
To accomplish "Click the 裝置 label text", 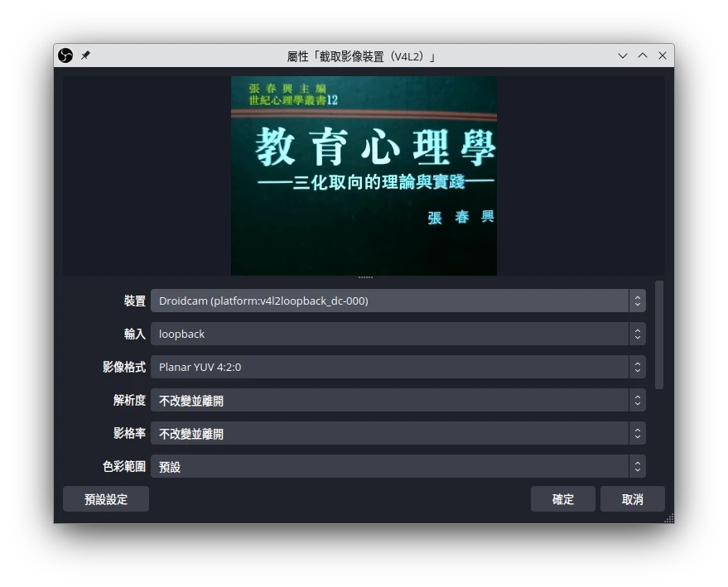I will pyautogui.click(x=135, y=301).
